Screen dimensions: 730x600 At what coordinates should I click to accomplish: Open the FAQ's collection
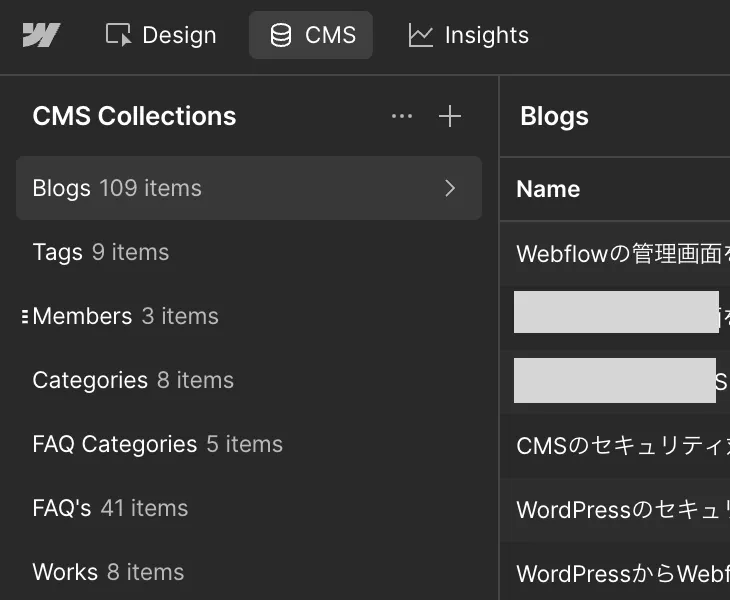[249, 508]
